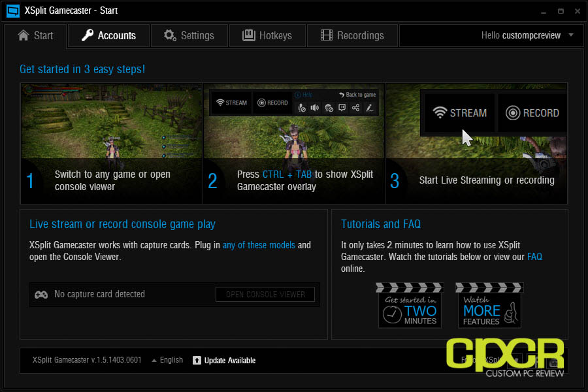Click the 'No capture card detected' text
The image size is (588, 392).
pyautogui.click(x=99, y=294)
